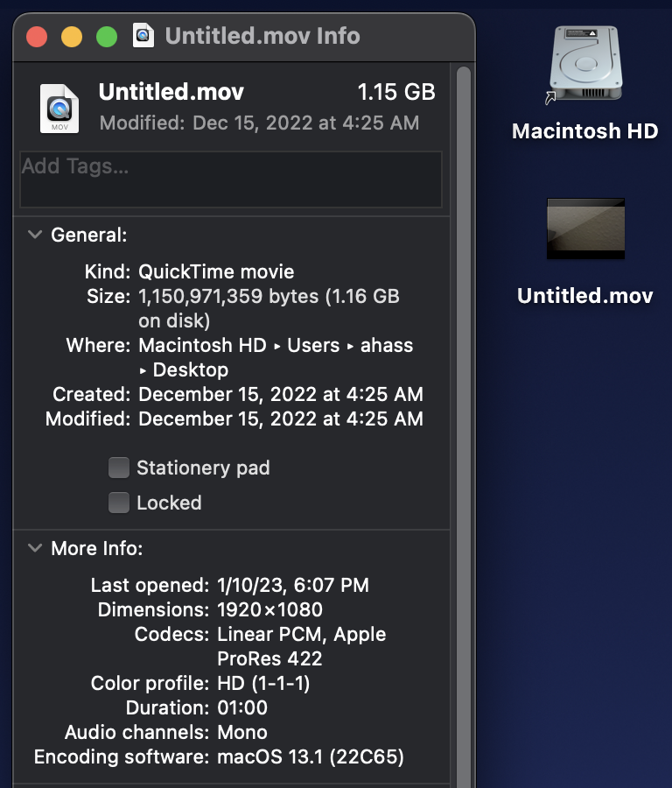Click the Last opened value 1/10/23, 6:07 PM

click(x=293, y=586)
